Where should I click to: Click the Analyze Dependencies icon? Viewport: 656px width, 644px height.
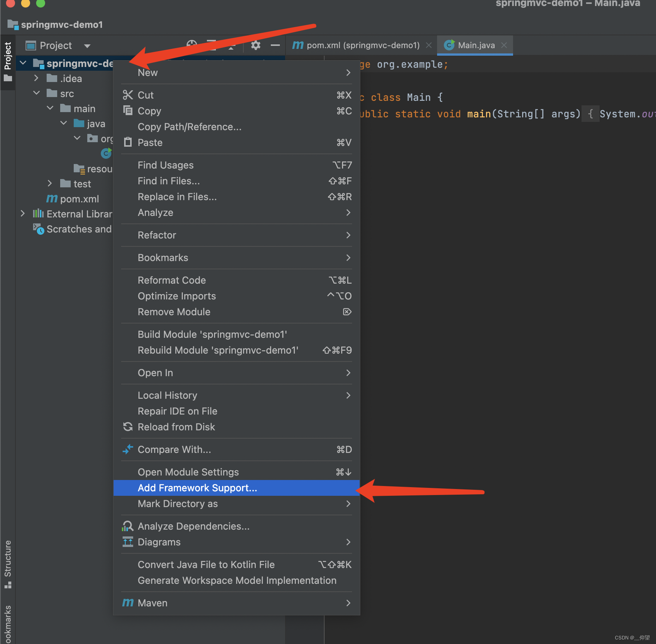pos(128,526)
